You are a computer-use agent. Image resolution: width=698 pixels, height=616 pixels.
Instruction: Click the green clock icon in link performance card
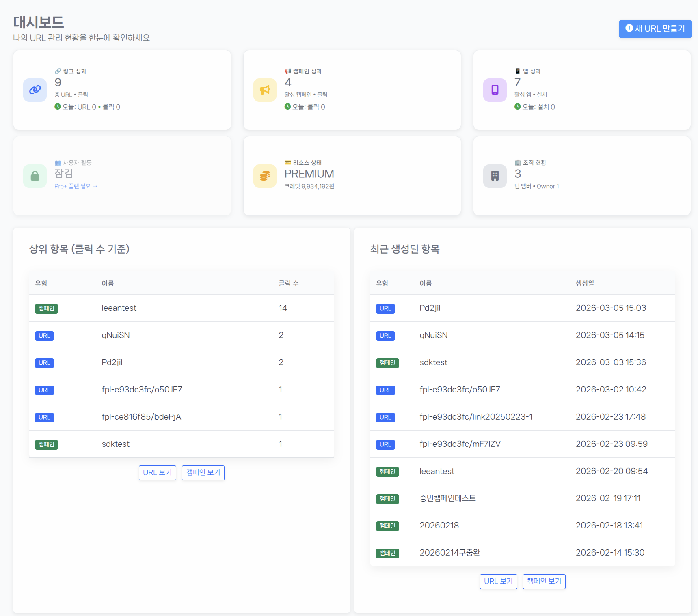pyautogui.click(x=58, y=107)
